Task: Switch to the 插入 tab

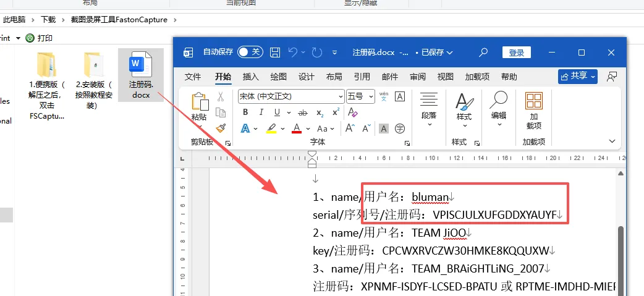Action: (250, 77)
